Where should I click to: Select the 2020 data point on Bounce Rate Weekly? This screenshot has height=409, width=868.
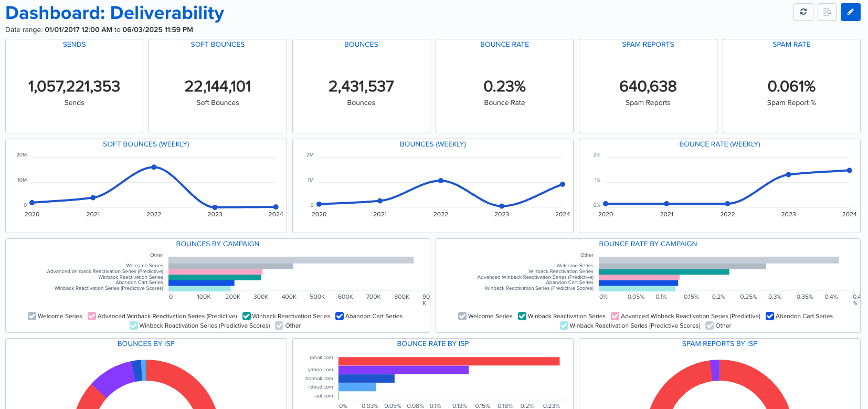tap(606, 204)
